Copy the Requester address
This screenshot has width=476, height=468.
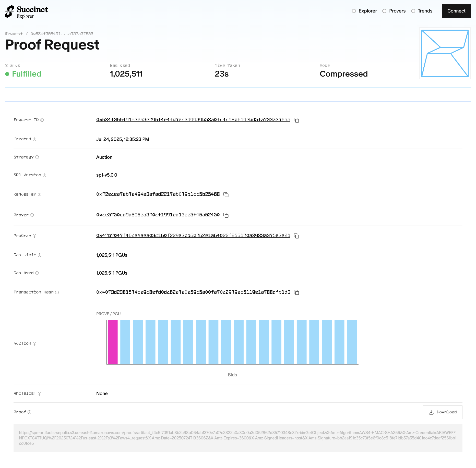[x=226, y=194]
